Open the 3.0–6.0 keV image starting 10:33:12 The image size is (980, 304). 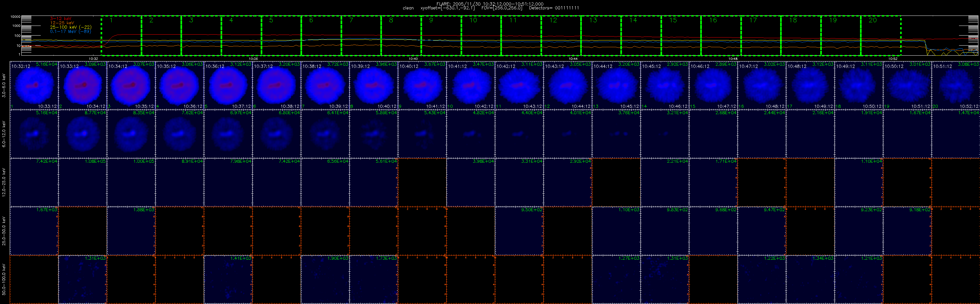(x=82, y=85)
